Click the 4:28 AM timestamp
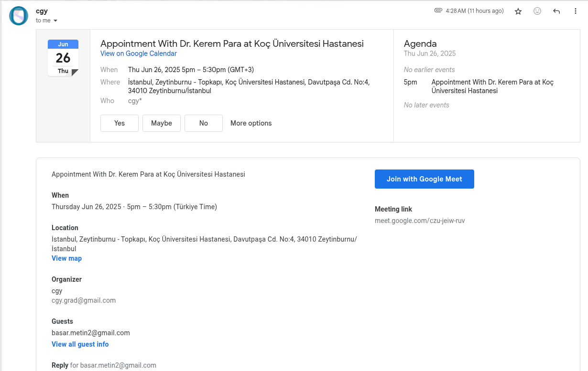 pyautogui.click(x=475, y=11)
